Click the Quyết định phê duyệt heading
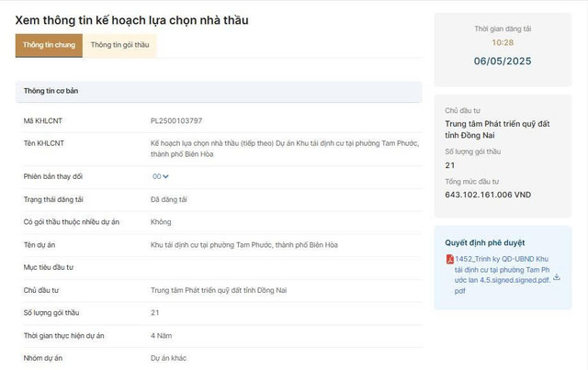588x370 pixels. click(485, 243)
